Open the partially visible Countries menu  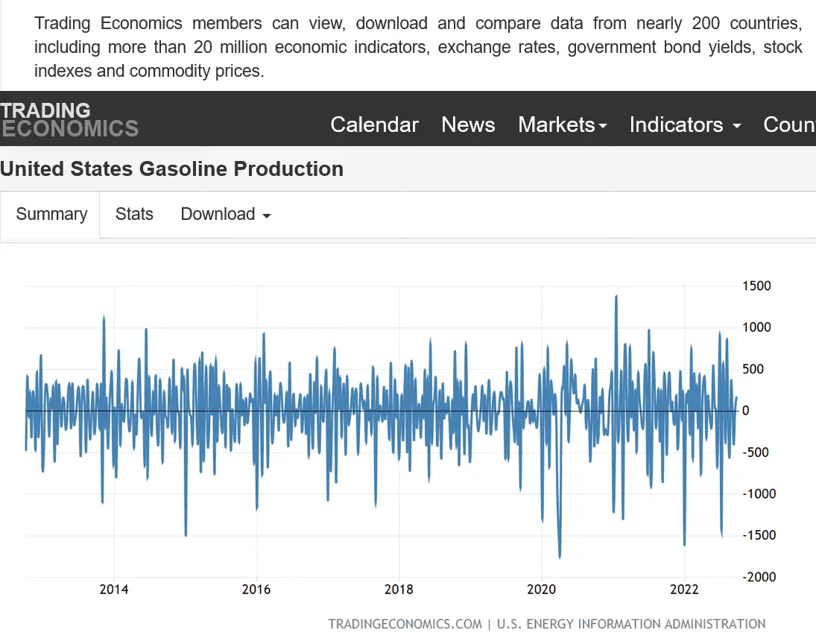pos(789,124)
